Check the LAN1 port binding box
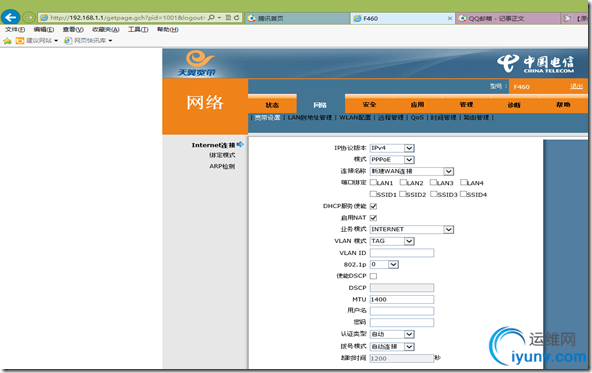The image size is (592, 373). point(373,183)
